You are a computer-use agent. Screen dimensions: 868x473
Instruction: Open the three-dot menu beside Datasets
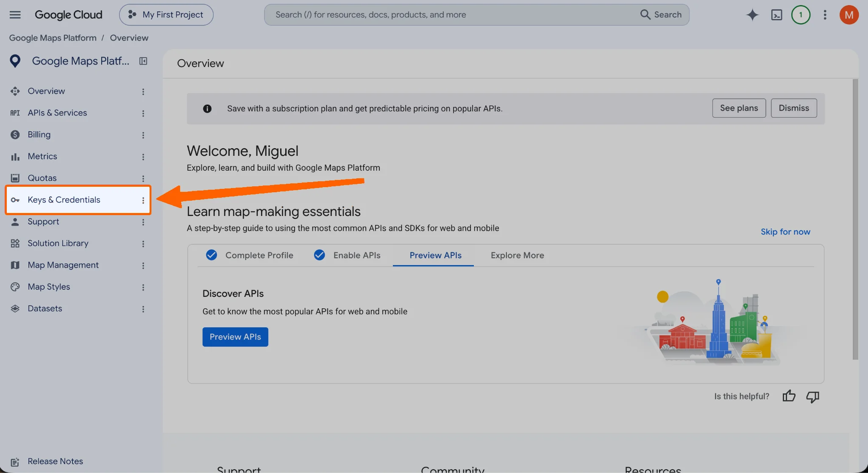[x=143, y=309]
